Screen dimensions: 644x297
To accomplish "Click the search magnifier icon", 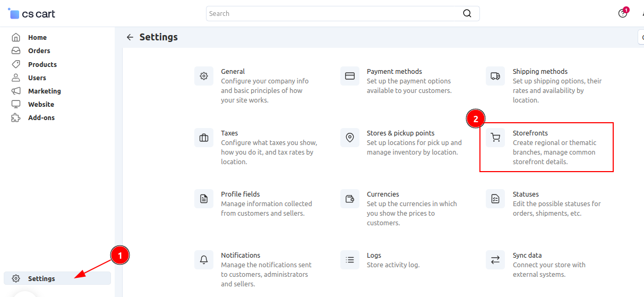I will pyautogui.click(x=467, y=13).
